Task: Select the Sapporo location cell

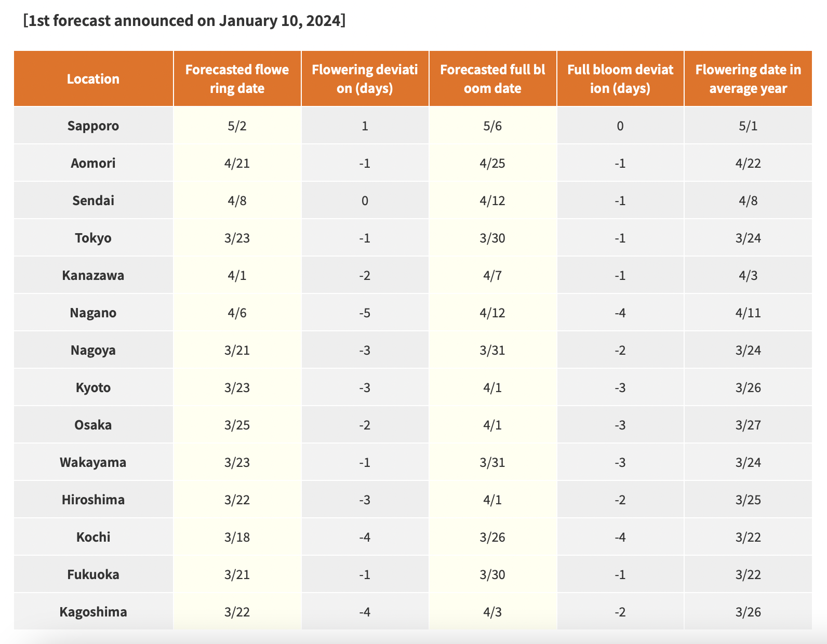Action: click(93, 126)
